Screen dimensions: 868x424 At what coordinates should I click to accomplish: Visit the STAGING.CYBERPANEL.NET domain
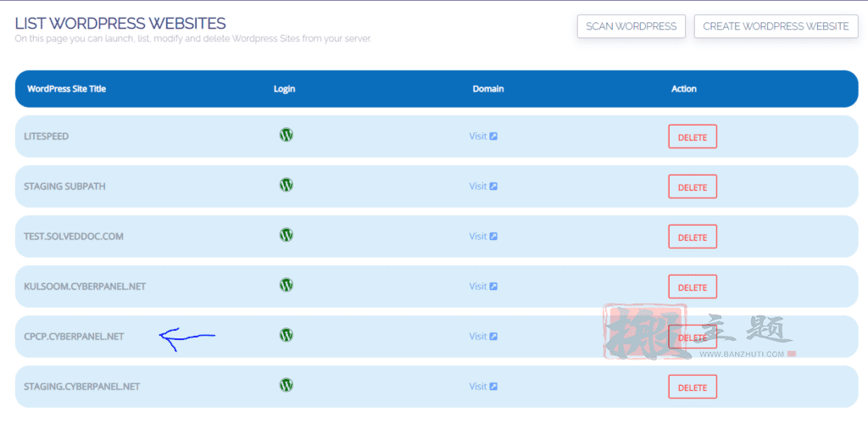(483, 387)
